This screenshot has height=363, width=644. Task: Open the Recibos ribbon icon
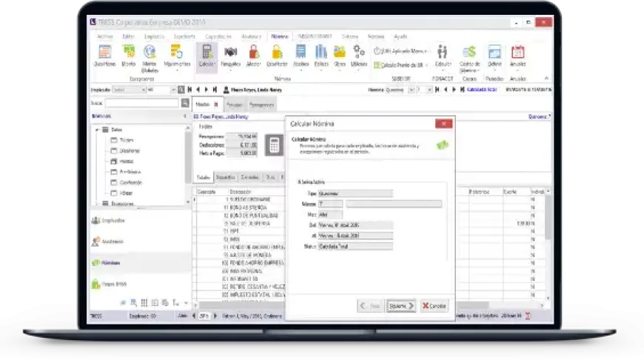point(301,55)
